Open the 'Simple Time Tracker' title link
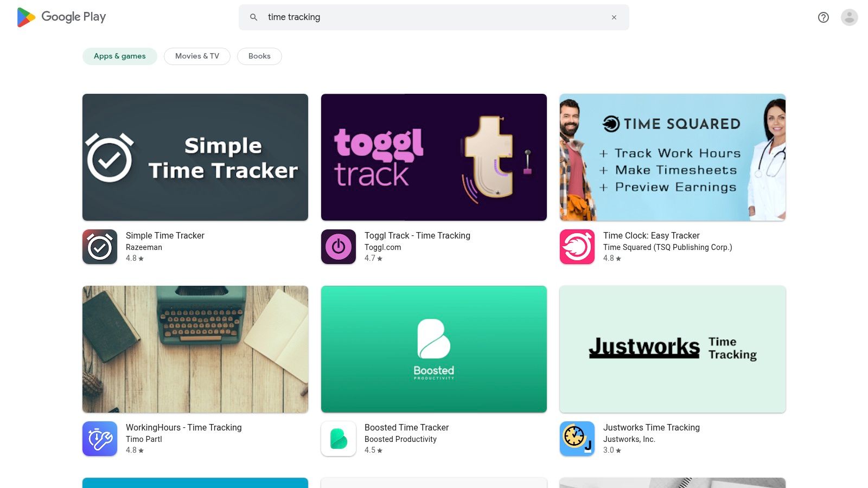The width and height of the screenshot is (868, 488). [165, 235]
